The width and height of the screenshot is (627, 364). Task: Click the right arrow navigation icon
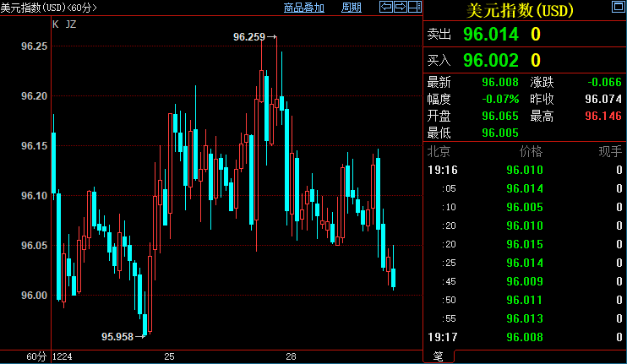tap(401, 8)
